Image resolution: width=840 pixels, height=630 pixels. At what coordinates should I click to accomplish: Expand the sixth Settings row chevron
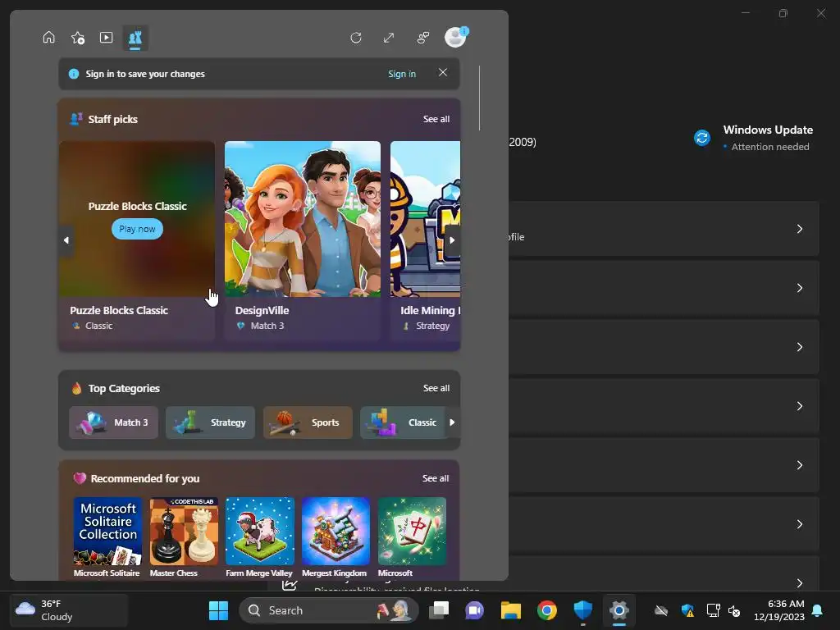pos(799,523)
